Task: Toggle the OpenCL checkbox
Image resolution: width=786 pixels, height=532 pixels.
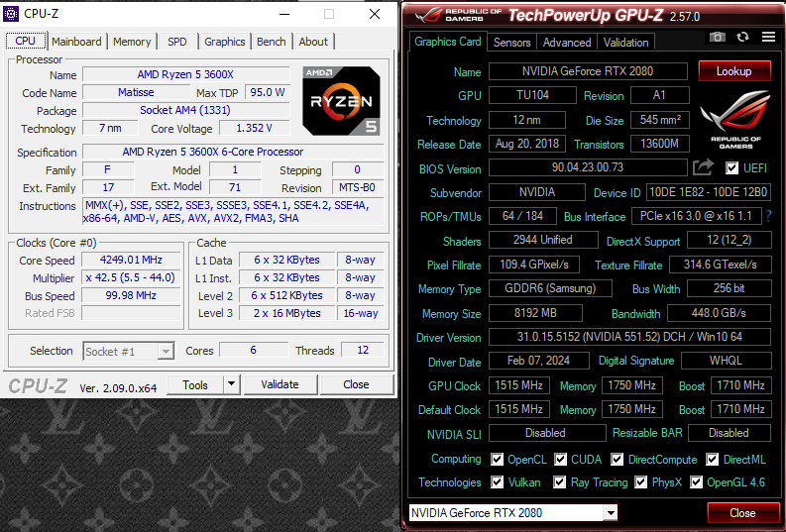Action: coord(497,459)
